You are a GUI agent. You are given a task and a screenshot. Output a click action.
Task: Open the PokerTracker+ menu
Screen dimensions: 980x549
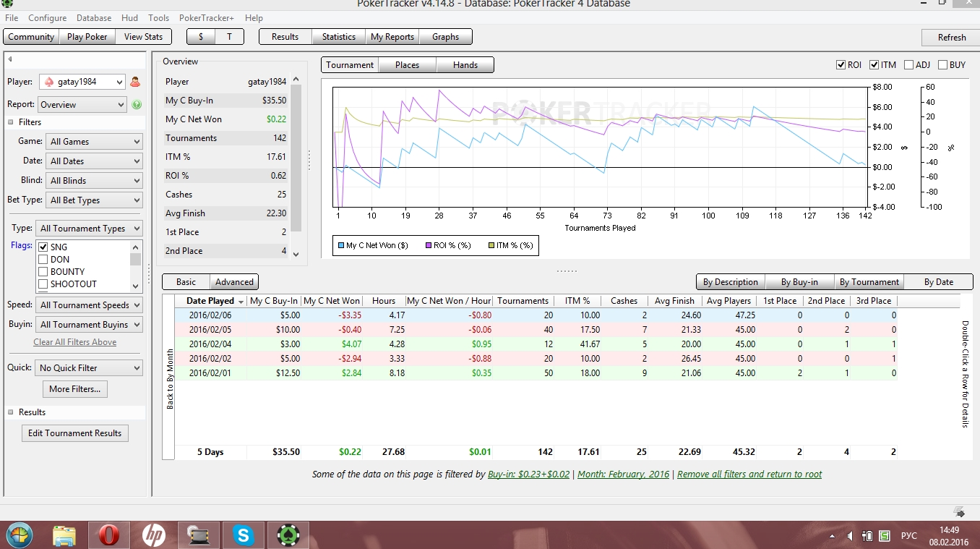click(x=207, y=18)
